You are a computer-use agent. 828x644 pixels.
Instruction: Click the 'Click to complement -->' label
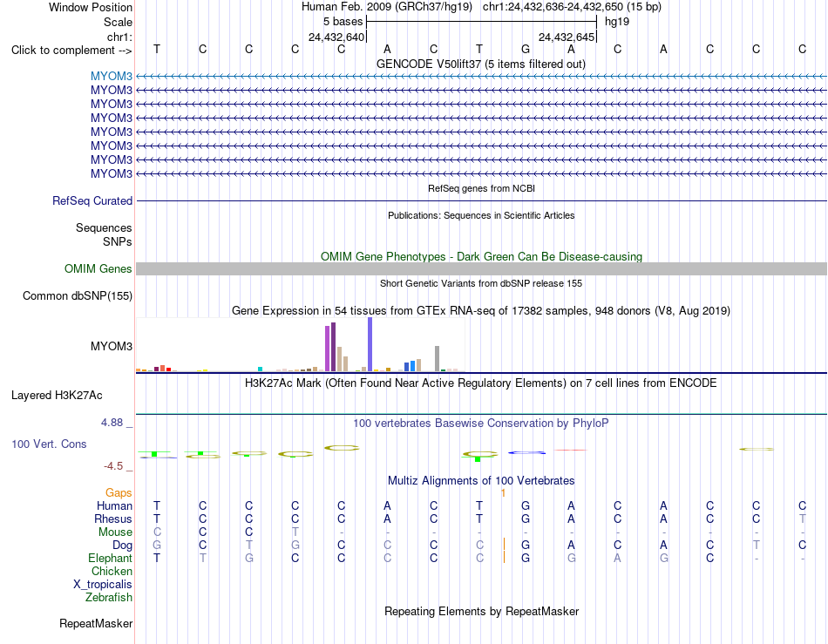(71, 51)
